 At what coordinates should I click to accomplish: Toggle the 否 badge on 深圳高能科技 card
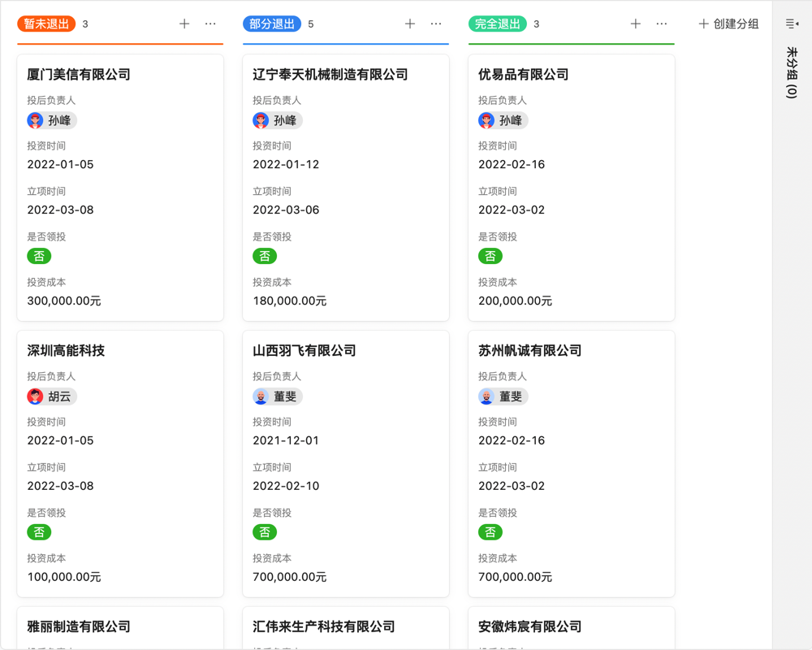pyautogui.click(x=39, y=532)
